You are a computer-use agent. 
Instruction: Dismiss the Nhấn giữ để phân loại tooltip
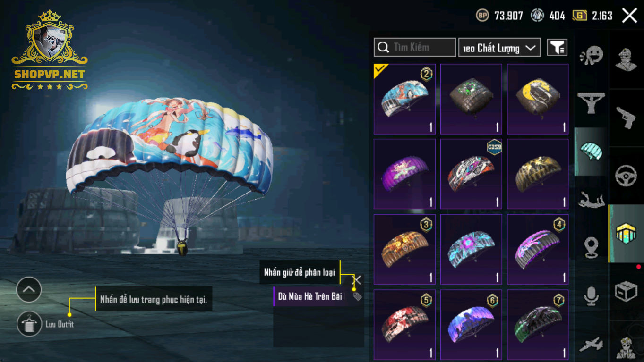coord(358,280)
